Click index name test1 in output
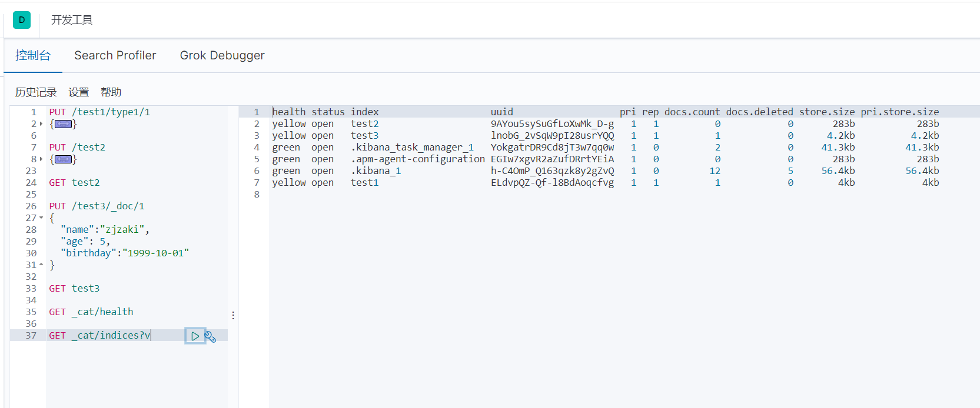Screen dimensions: 980x408 click(365, 183)
